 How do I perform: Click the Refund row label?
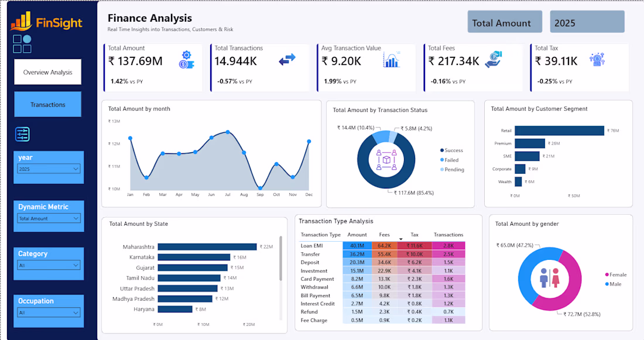pos(309,312)
